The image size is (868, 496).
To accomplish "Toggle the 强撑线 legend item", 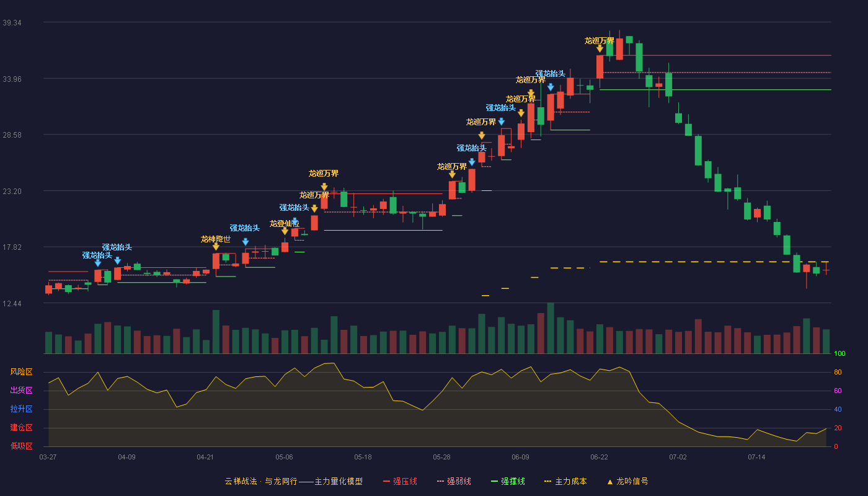I will click(508, 481).
